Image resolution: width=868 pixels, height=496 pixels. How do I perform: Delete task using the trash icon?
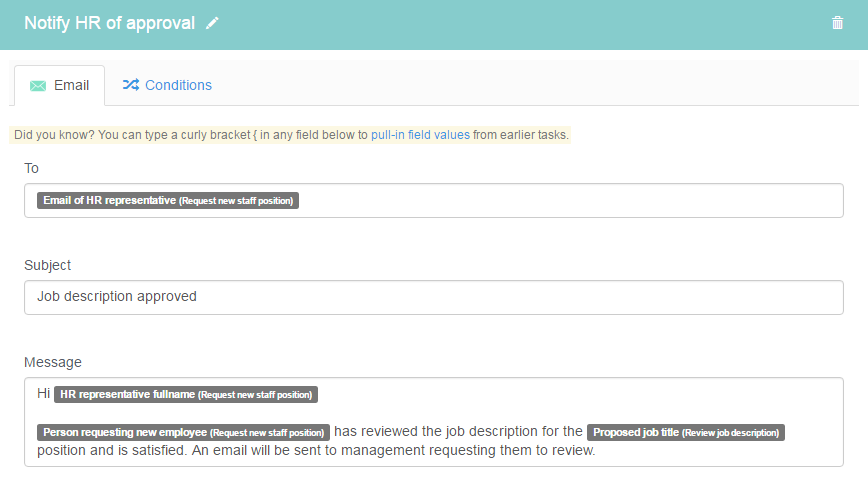click(837, 23)
